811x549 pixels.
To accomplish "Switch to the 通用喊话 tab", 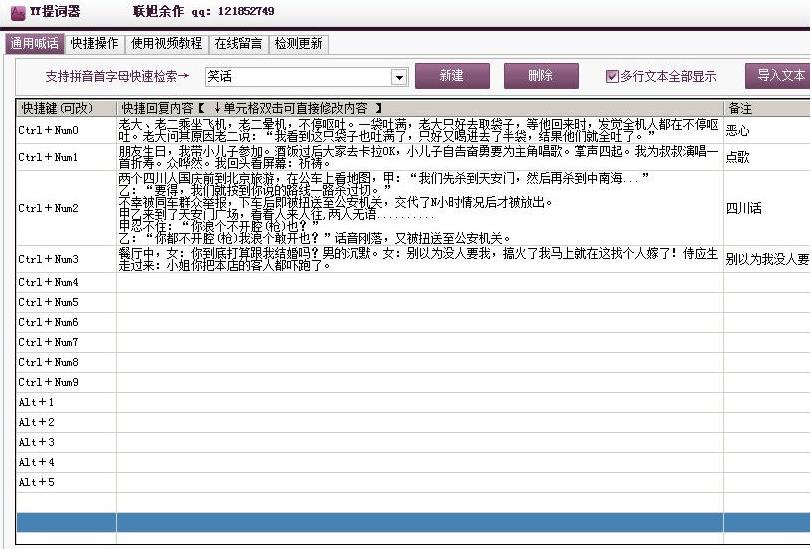I will 35,44.
